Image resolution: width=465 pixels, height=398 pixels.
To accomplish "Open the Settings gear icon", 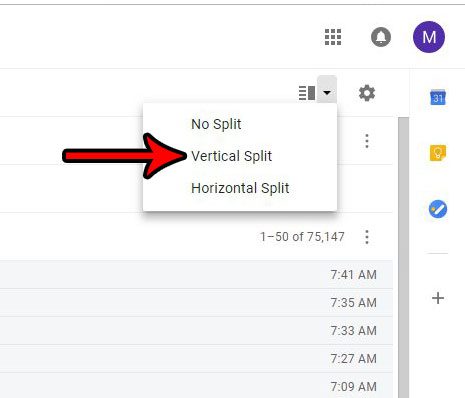I will (367, 93).
